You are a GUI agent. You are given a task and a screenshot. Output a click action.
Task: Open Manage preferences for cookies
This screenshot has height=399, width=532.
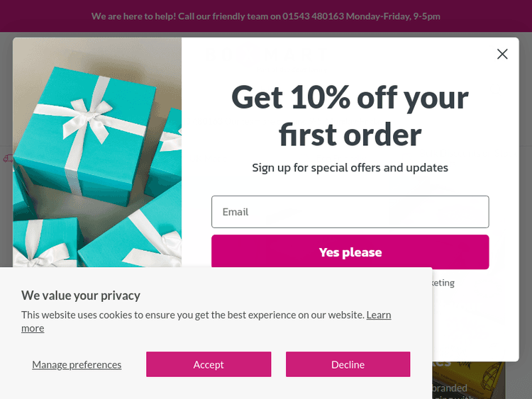click(x=77, y=364)
